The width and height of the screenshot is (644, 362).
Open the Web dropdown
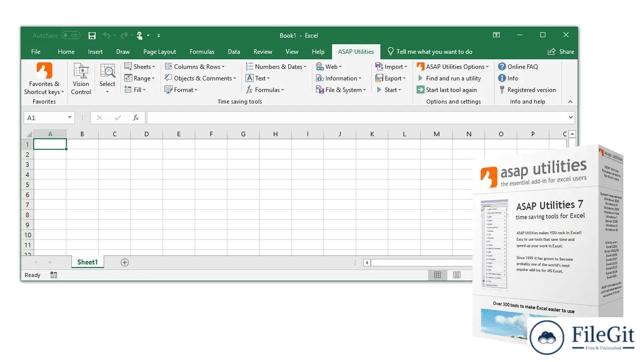(x=329, y=66)
